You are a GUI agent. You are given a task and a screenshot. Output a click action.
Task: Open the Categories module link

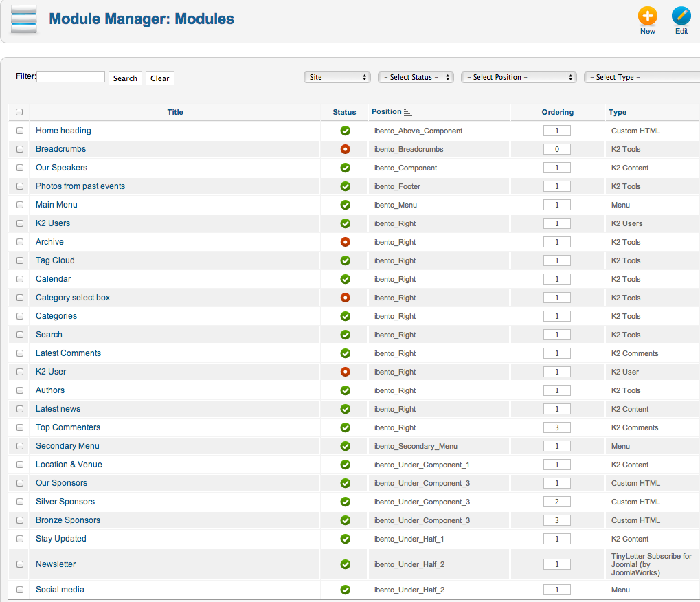[x=56, y=316]
